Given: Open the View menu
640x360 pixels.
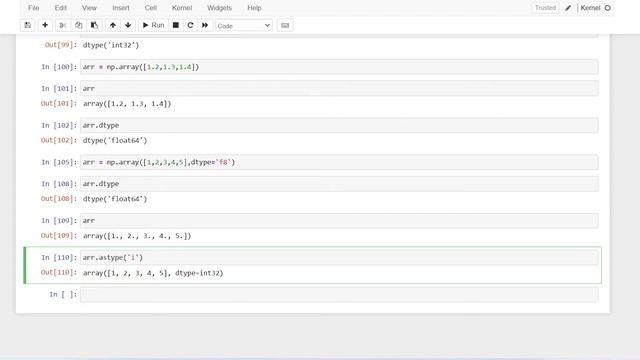Looking at the screenshot, I should coord(89,8).
